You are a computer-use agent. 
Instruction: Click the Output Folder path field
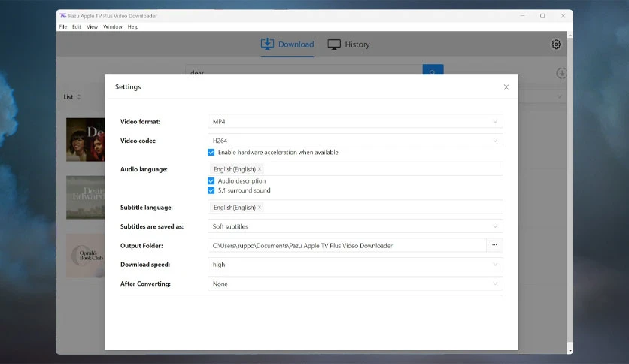tap(347, 245)
